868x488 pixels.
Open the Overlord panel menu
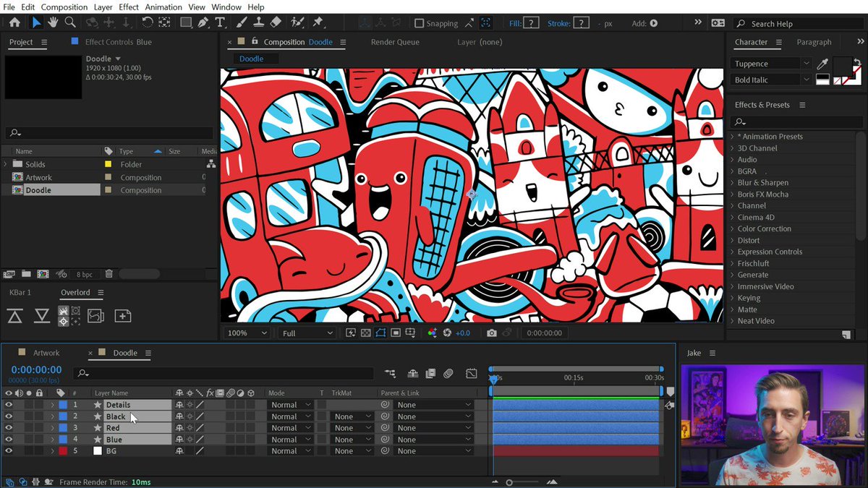click(x=101, y=293)
